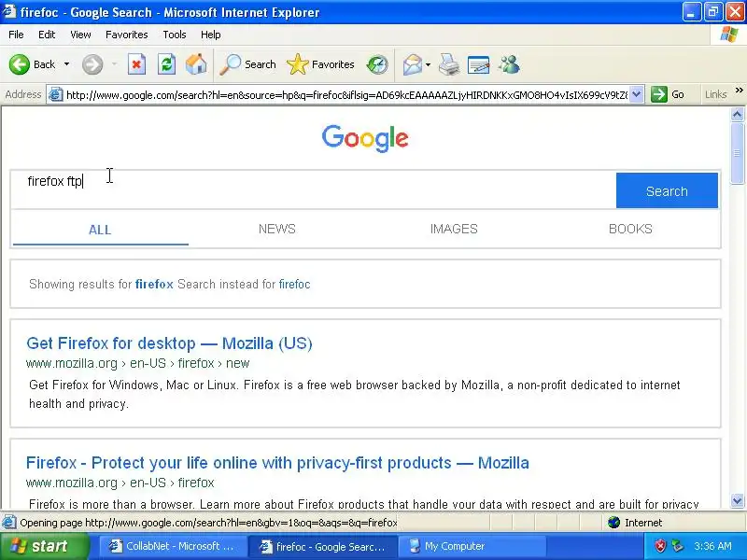Click the IE icon in the title bar
Image resolution: width=747 pixels, height=560 pixels.
(8, 11)
